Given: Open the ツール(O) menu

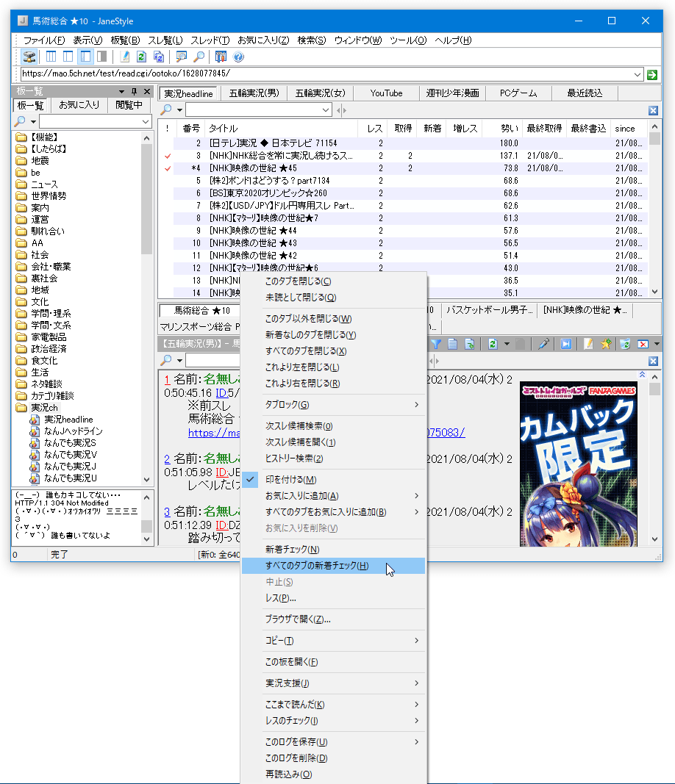Looking at the screenshot, I should click(408, 40).
